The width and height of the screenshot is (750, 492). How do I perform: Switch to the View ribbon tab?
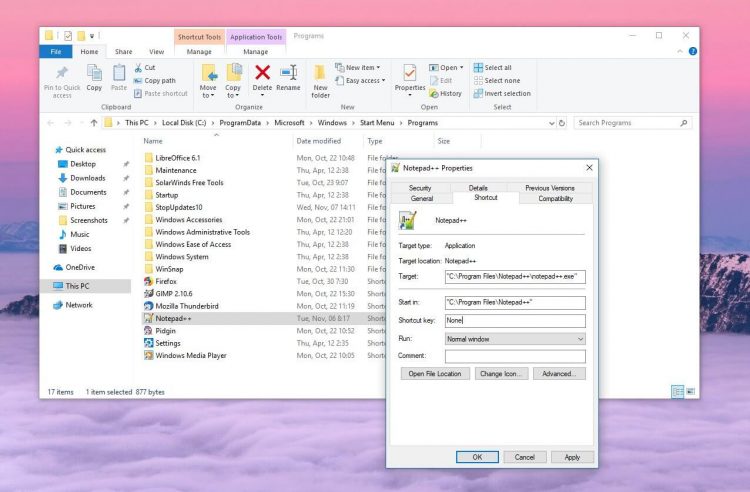(x=156, y=52)
